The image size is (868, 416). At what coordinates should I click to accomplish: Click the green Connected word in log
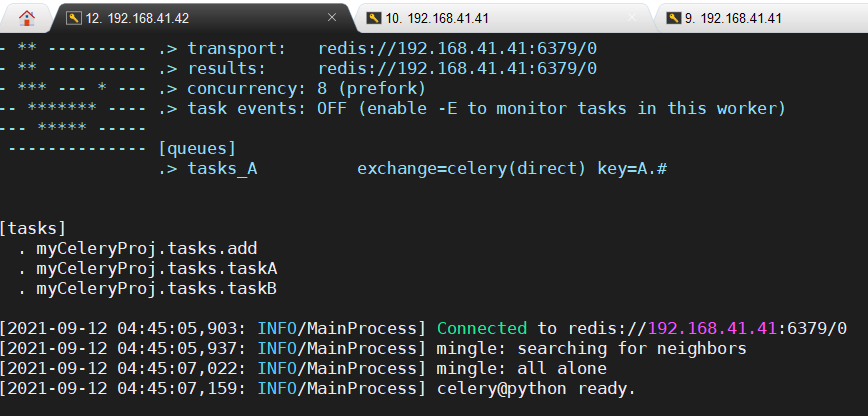pyautogui.click(x=481, y=328)
